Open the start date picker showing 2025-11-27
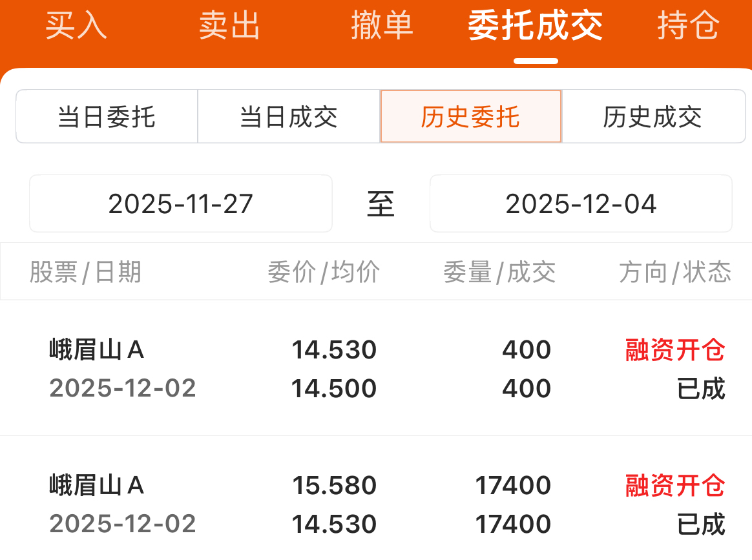 [181, 204]
